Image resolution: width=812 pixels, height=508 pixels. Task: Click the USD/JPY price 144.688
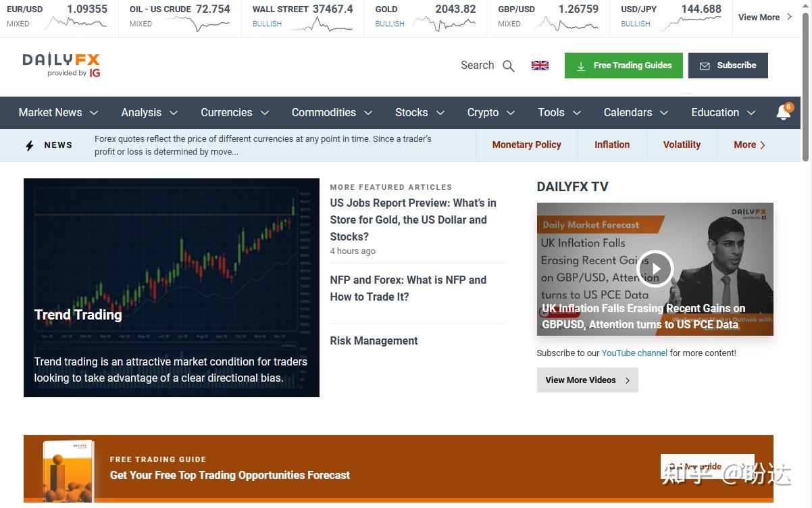coord(701,9)
